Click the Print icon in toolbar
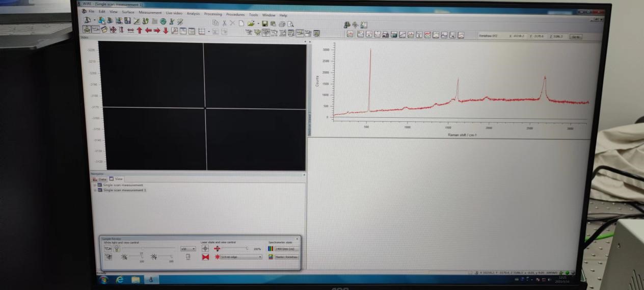This screenshot has height=290, width=644. 282,23
